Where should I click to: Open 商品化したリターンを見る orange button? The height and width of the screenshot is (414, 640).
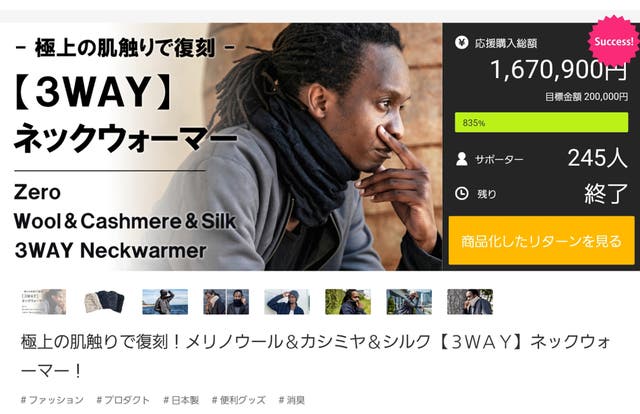pyautogui.click(x=541, y=241)
